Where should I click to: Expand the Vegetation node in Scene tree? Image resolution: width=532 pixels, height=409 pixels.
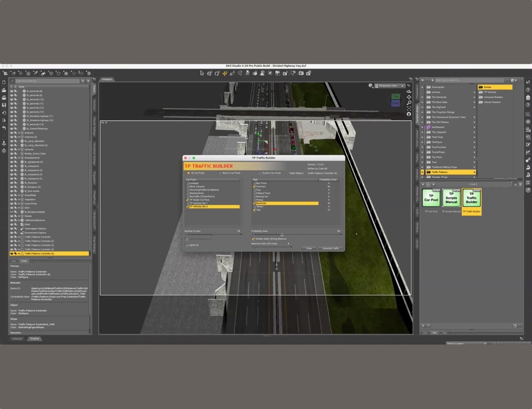click(x=19, y=200)
